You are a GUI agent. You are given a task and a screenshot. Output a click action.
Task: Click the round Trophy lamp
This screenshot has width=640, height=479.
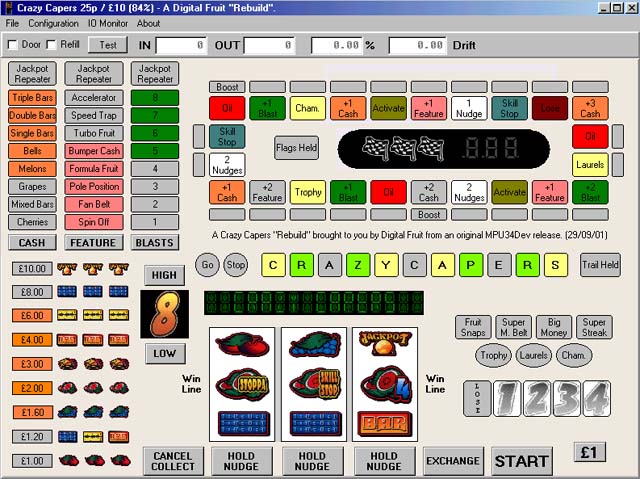point(493,355)
